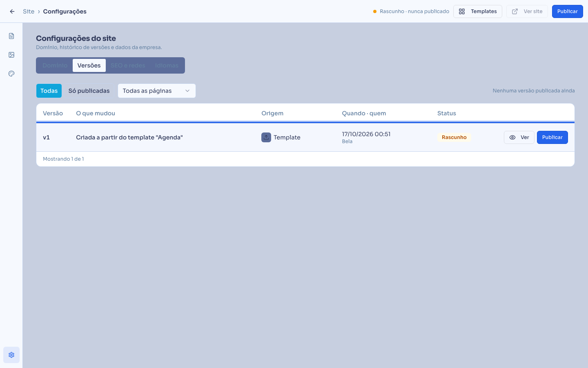Click 'Mostrando 1 de 1' footer text
Screen dimensions: 588x368
63,159
